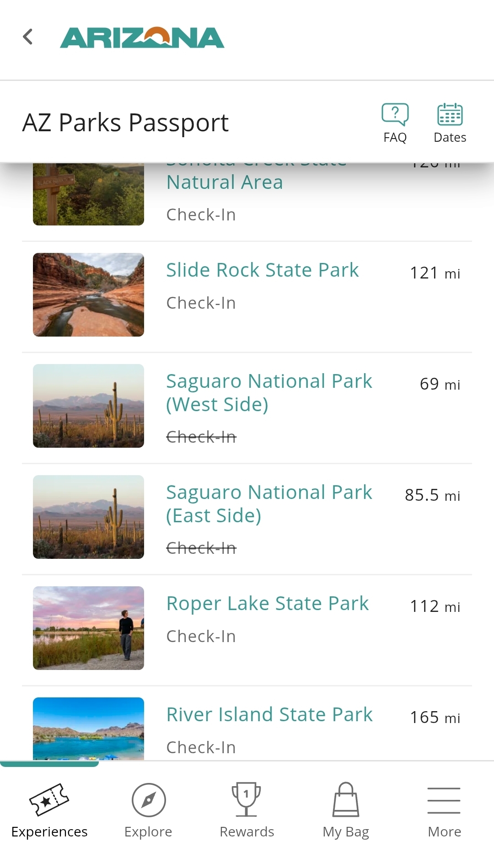Open the FAQ speech bubble icon

point(395,114)
